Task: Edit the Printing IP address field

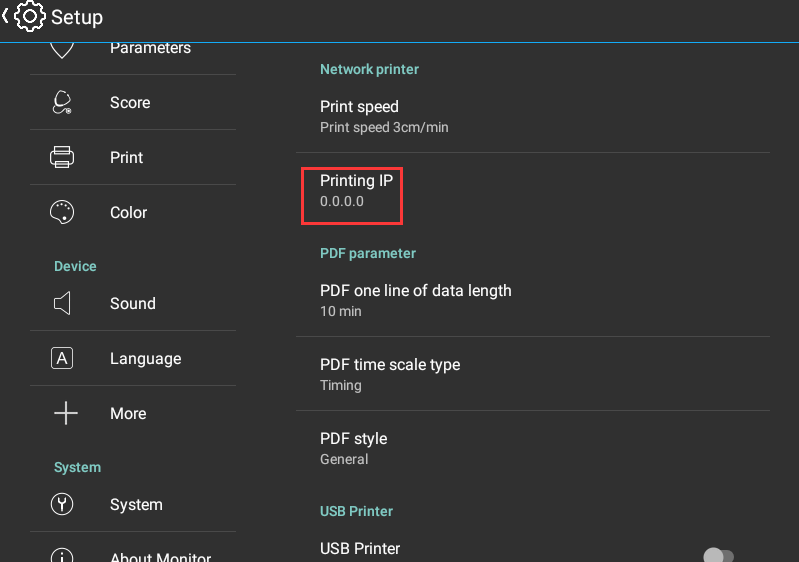Action: click(x=352, y=196)
